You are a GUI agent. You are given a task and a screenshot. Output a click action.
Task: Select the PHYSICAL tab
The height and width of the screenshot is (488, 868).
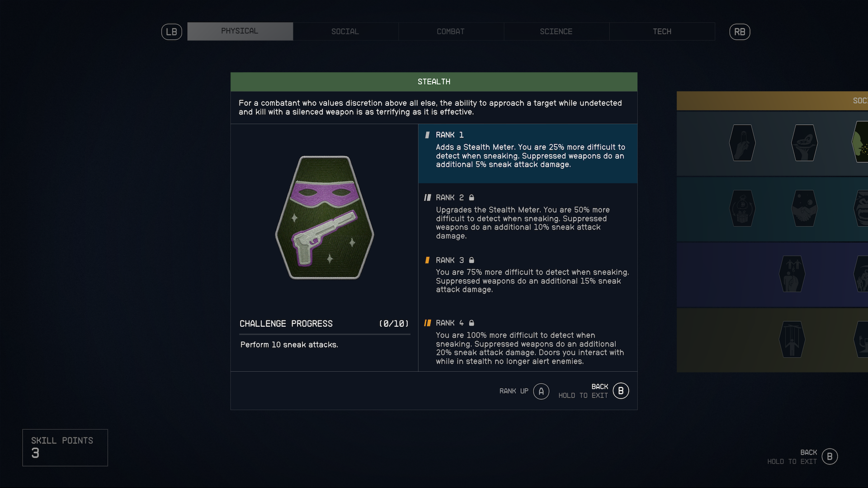(x=239, y=31)
